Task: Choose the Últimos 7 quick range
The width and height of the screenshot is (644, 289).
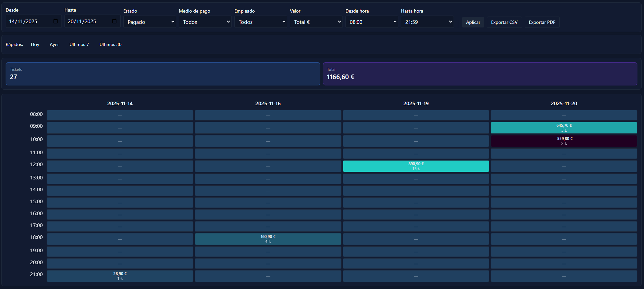Action: pyautogui.click(x=79, y=44)
